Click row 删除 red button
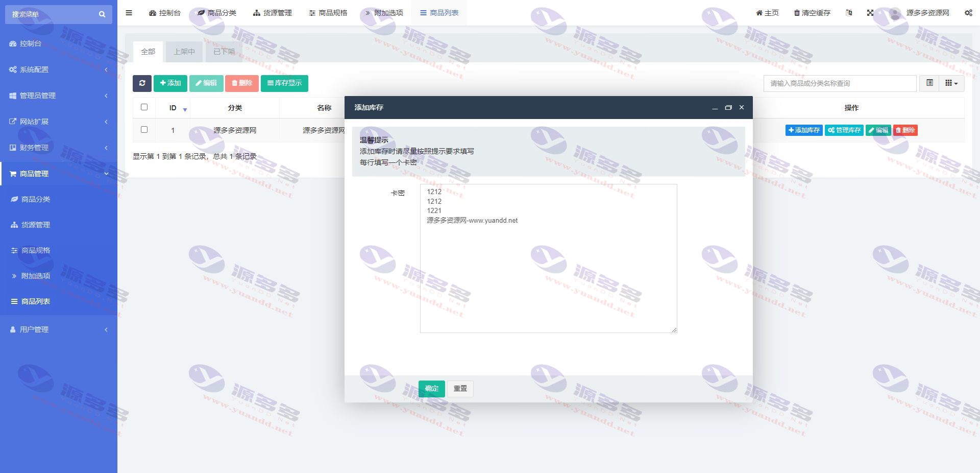 coord(905,130)
